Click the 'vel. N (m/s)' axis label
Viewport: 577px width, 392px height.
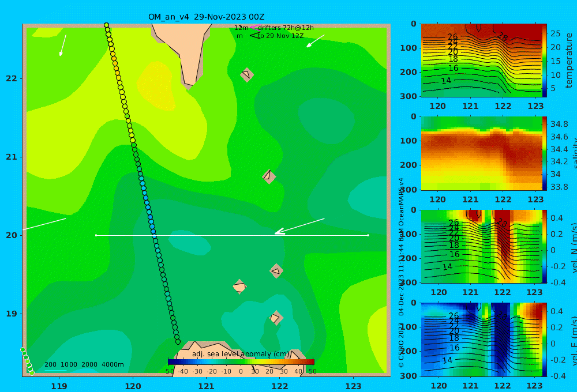574,246
